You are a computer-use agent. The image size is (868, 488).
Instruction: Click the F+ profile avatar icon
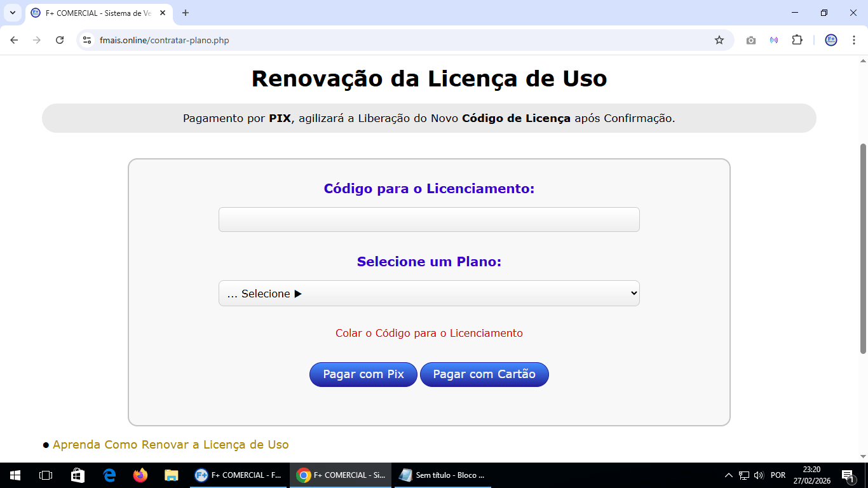pyautogui.click(x=831, y=39)
